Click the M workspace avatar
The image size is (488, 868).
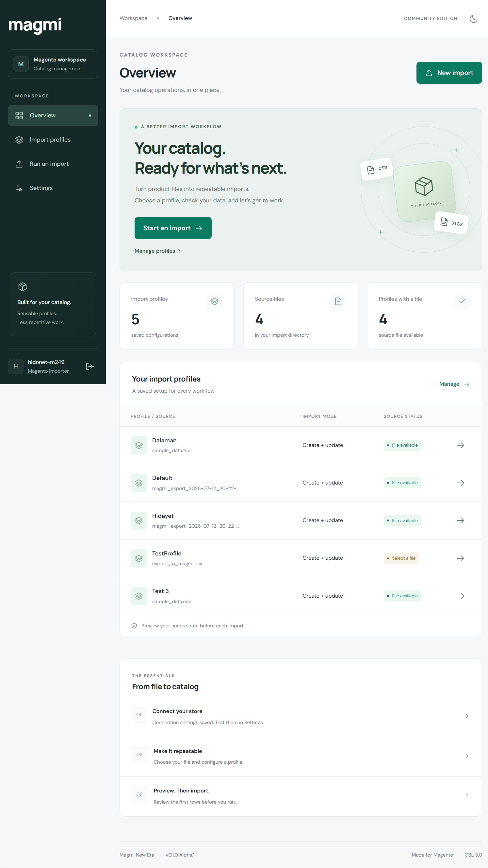(21, 64)
